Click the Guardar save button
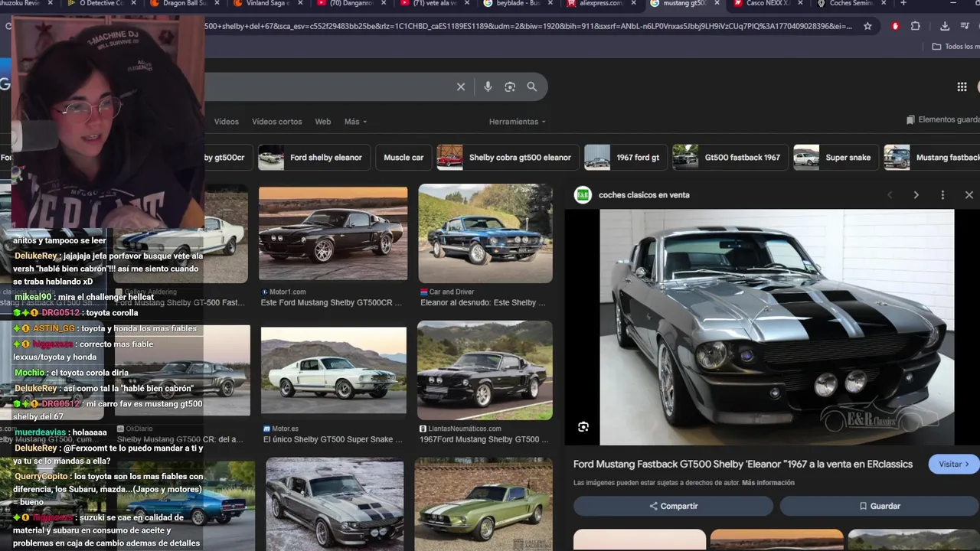The image size is (980, 551). pos(879,506)
